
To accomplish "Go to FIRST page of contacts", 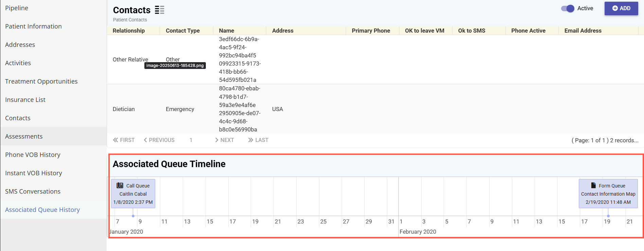I will coord(124,140).
